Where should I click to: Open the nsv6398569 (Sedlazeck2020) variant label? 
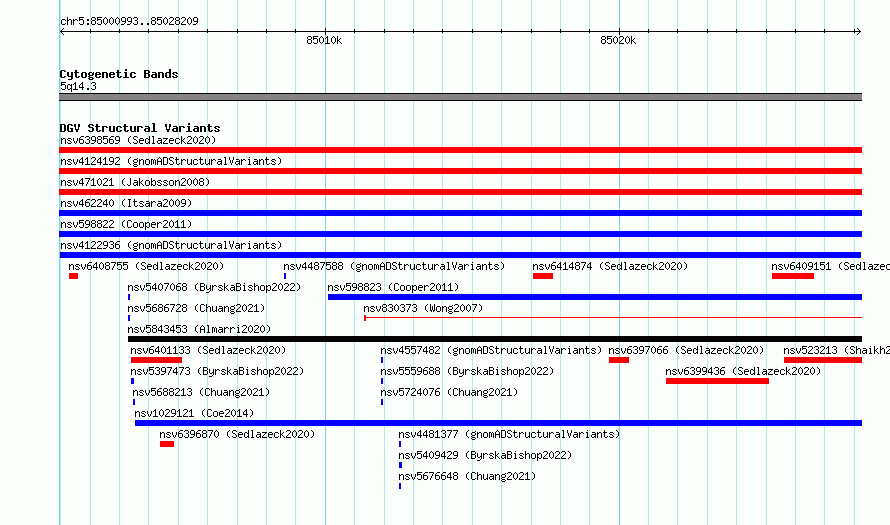tap(138, 140)
